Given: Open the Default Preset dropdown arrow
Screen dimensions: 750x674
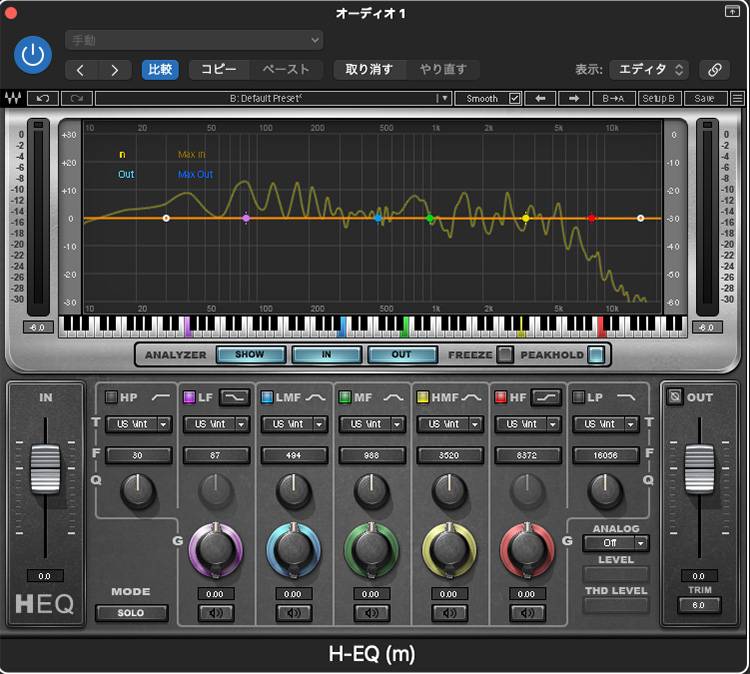Looking at the screenshot, I should point(444,99).
